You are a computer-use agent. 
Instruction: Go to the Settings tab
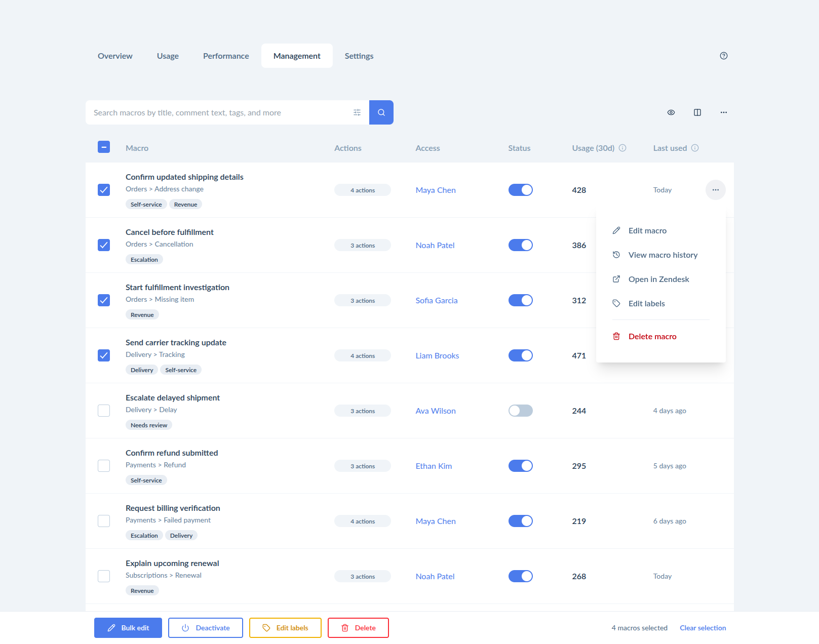click(359, 56)
